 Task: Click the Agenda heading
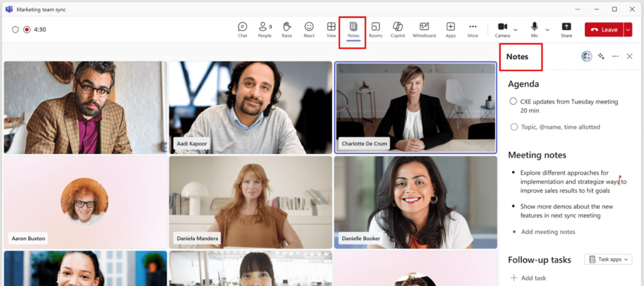523,84
